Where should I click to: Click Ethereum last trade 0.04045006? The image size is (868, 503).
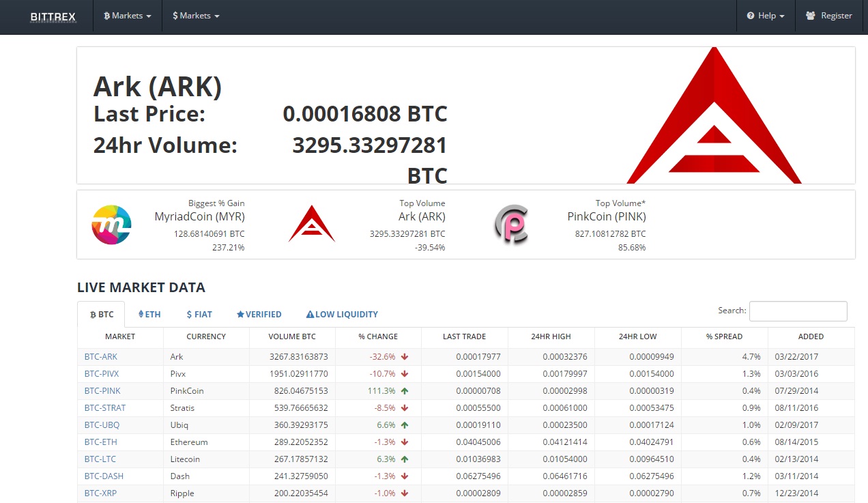click(x=478, y=442)
